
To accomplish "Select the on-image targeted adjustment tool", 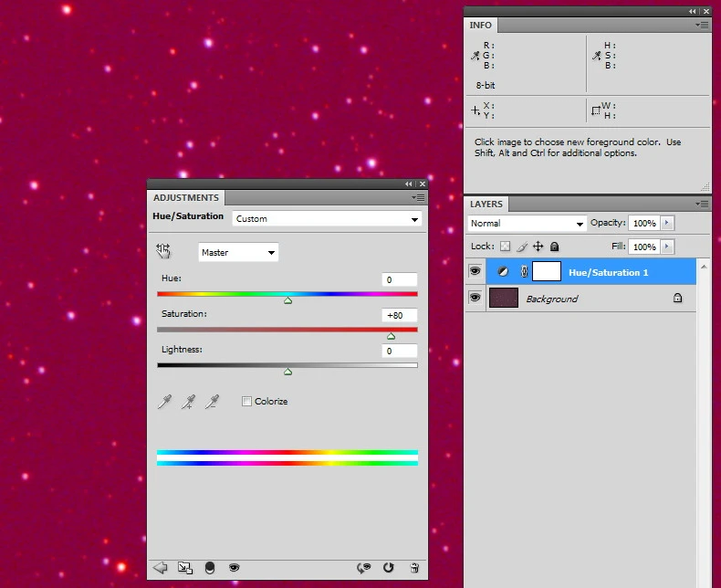I will pyautogui.click(x=163, y=251).
